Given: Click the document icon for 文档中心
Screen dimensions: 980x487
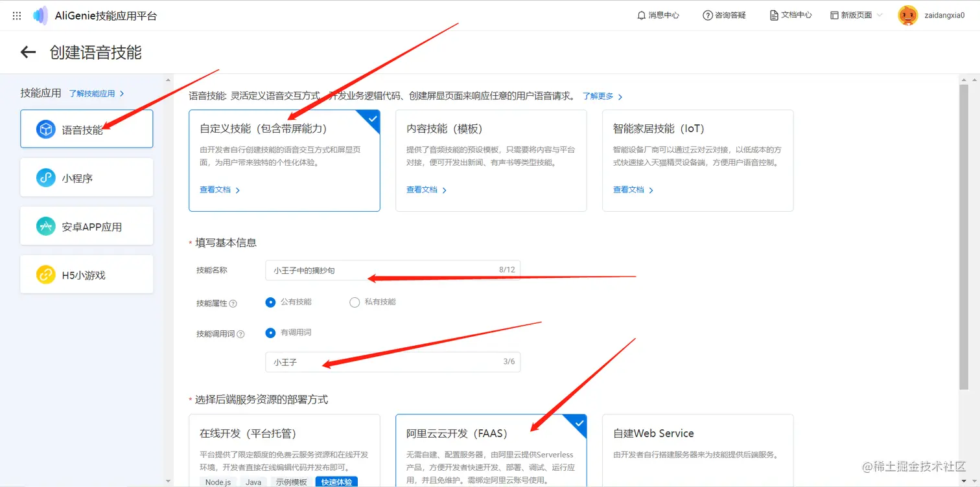Looking at the screenshot, I should pyautogui.click(x=774, y=15).
